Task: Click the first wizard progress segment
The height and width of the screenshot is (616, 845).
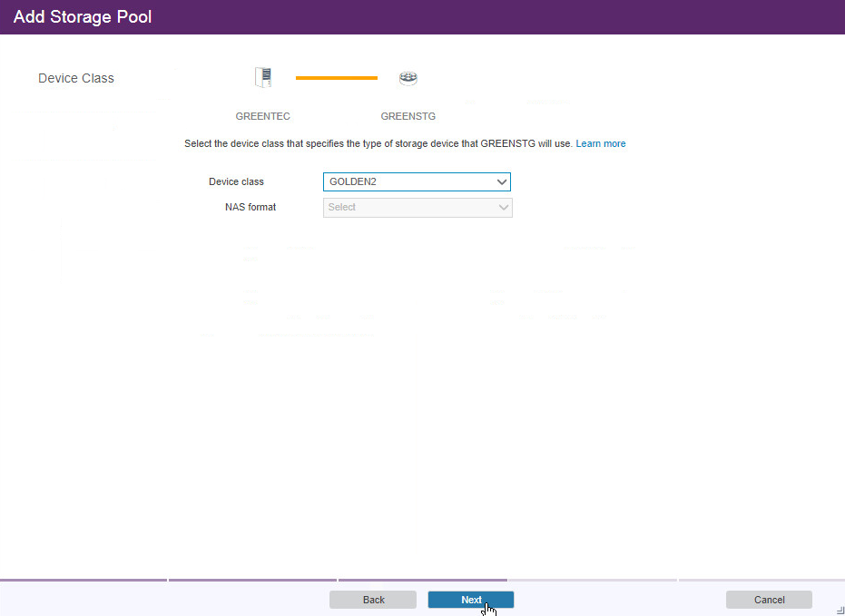Action: pos(84,579)
